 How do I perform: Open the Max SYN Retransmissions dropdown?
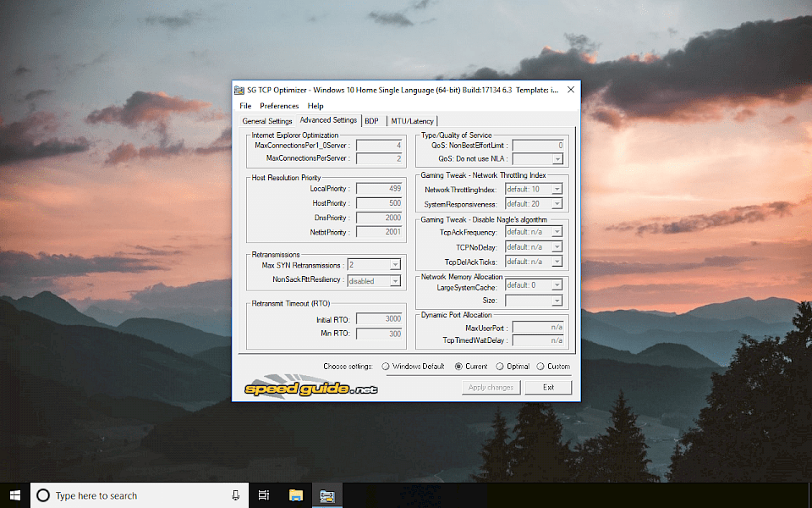pos(395,265)
